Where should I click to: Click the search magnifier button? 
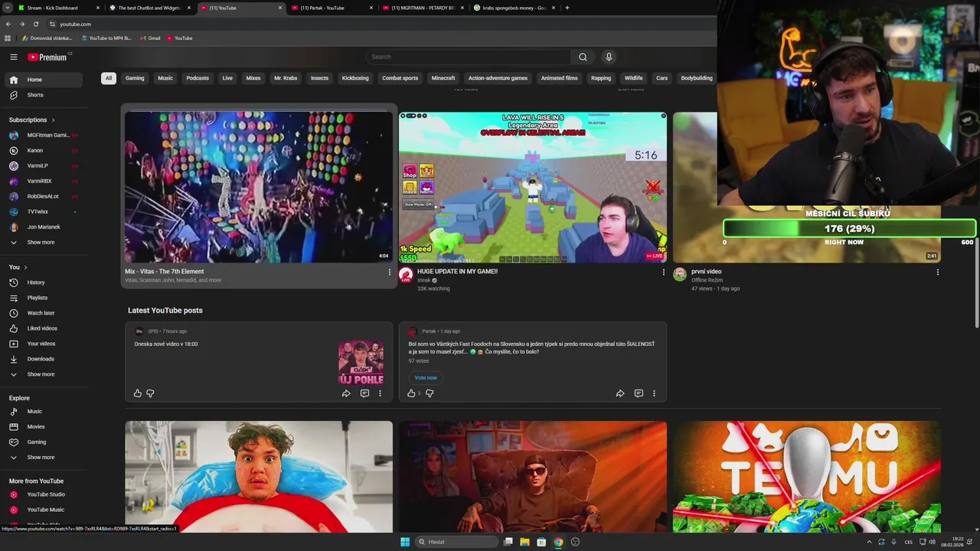point(583,57)
